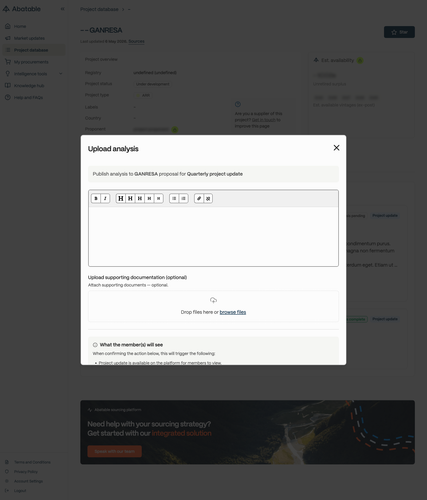
Task: Expand Intelligence tools menu chevron
Action: point(61,74)
